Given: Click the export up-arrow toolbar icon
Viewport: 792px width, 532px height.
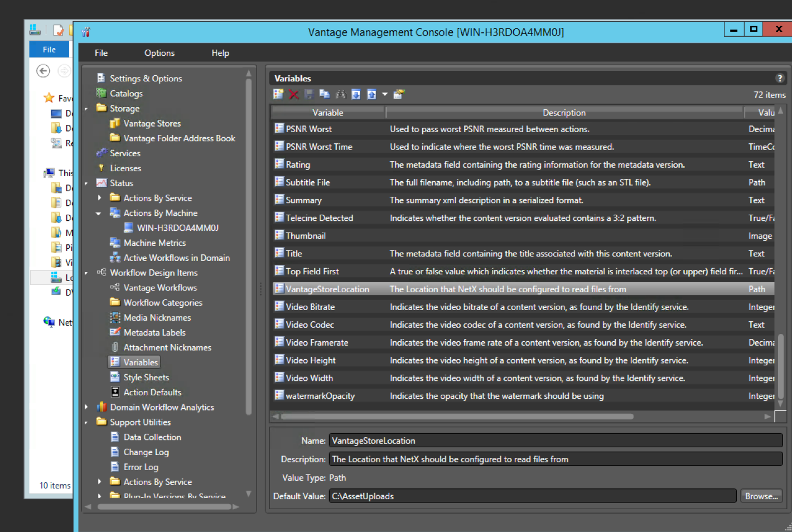Looking at the screenshot, I should click(371, 94).
